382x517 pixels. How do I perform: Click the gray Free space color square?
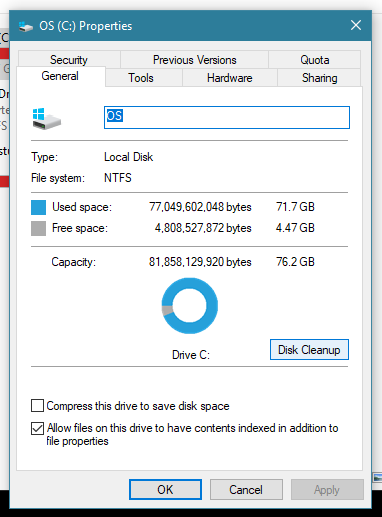click(38, 229)
